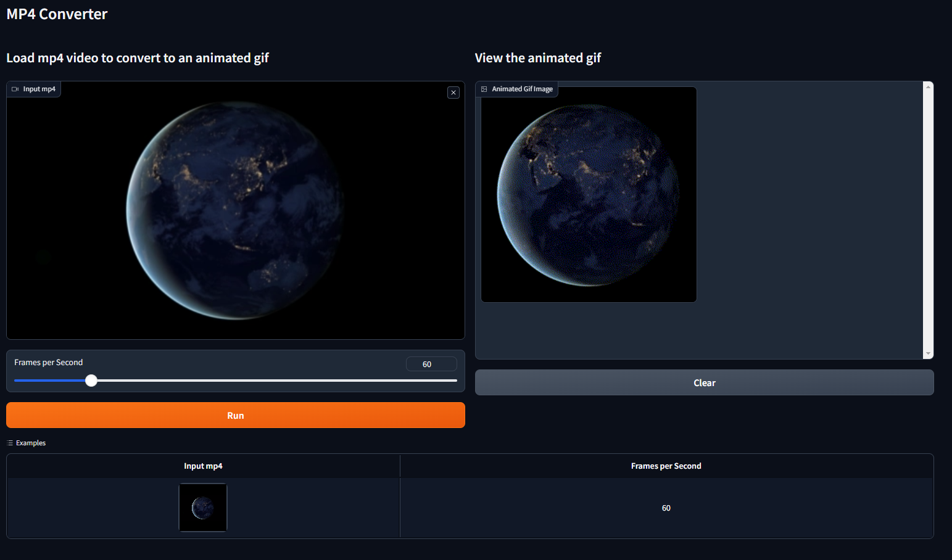Click the Earth video in the input player
Viewport: 952px width, 560px height.
point(235,210)
